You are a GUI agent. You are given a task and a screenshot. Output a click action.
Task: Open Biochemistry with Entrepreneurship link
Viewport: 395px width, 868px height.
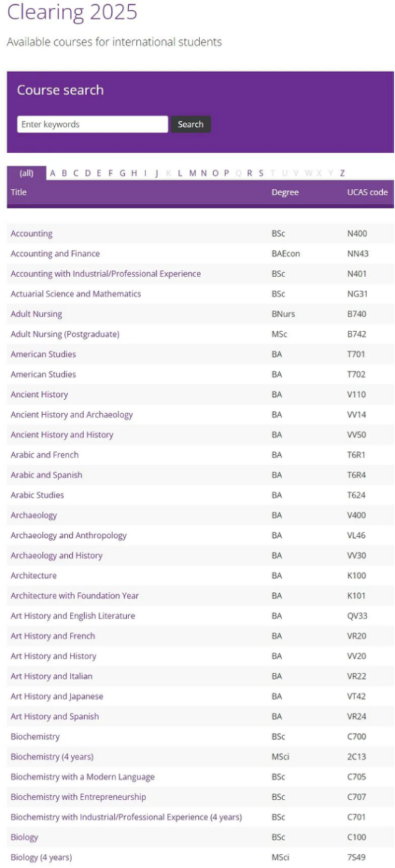pos(78,797)
